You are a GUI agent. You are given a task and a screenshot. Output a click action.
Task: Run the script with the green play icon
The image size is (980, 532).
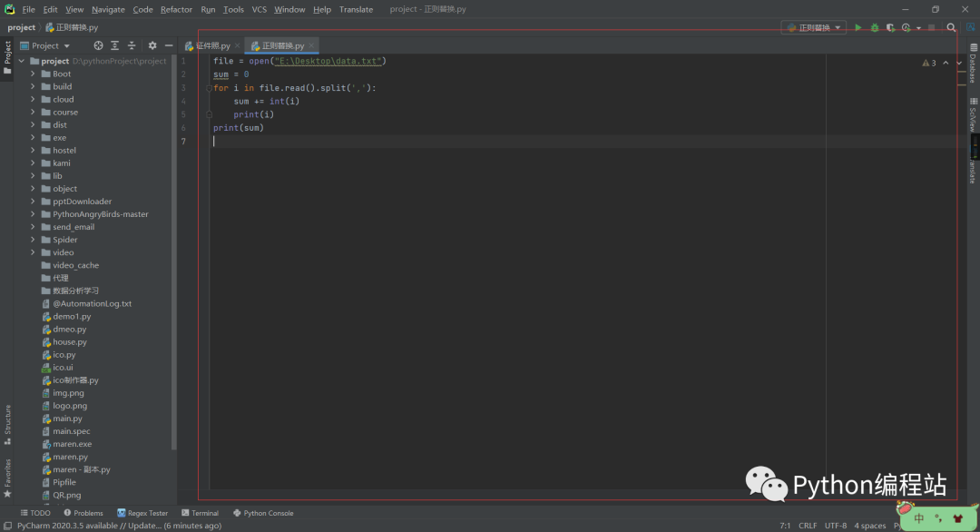click(x=858, y=27)
